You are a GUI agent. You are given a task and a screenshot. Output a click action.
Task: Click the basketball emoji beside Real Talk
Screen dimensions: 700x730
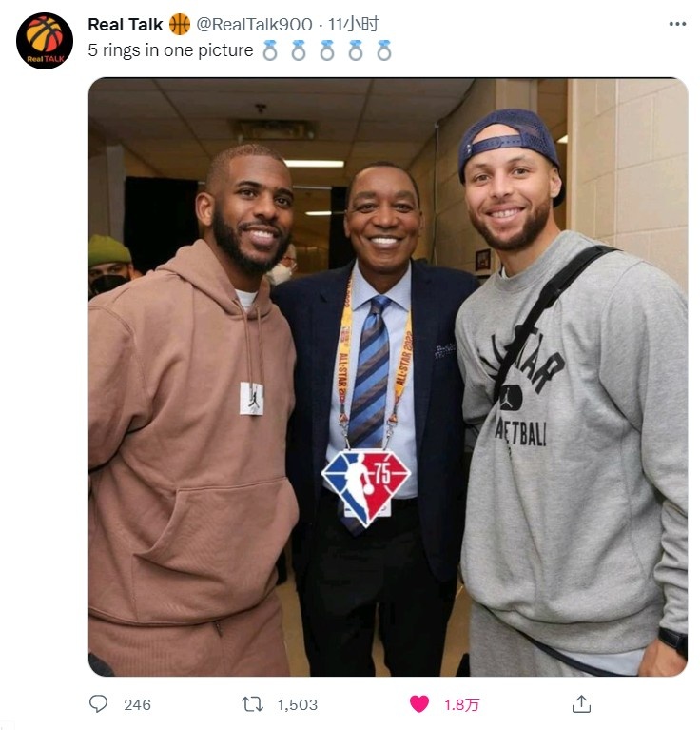pyautogui.click(x=179, y=24)
